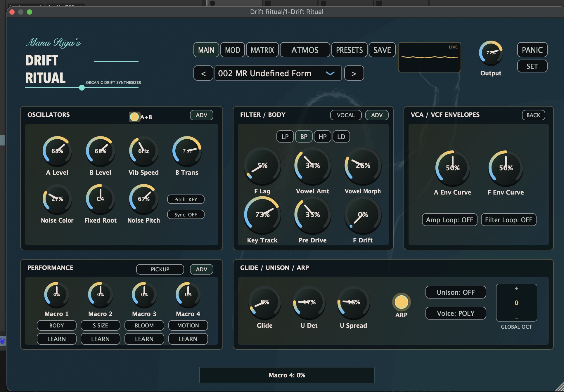Screen dimensions: 564x392
Task: Toggle the ARP on/off button
Action: pos(401,302)
